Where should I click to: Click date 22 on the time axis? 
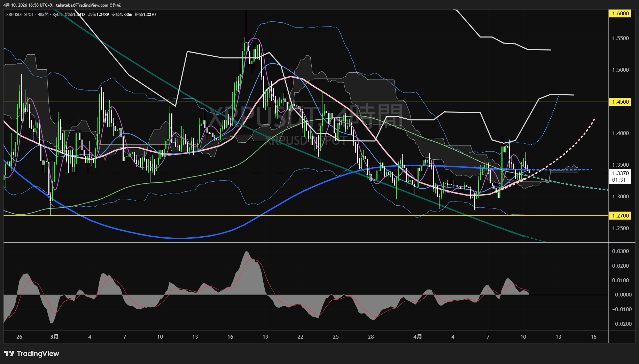(301, 337)
